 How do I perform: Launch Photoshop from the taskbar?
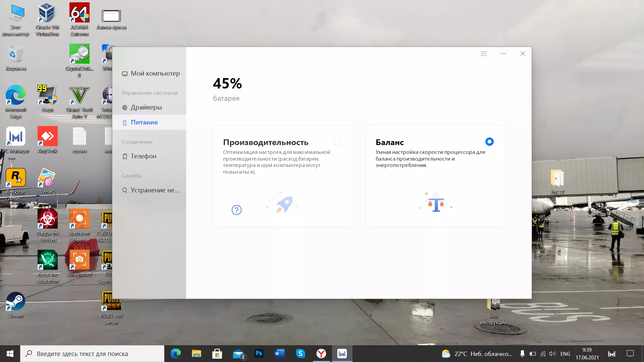(x=259, y=353)
